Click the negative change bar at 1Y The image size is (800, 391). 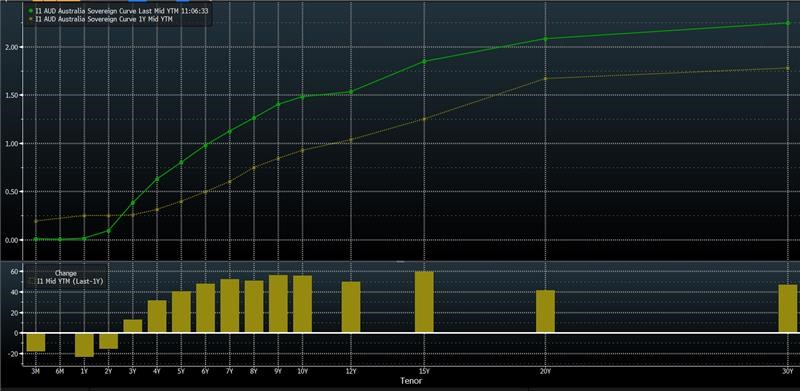[84, 345]
